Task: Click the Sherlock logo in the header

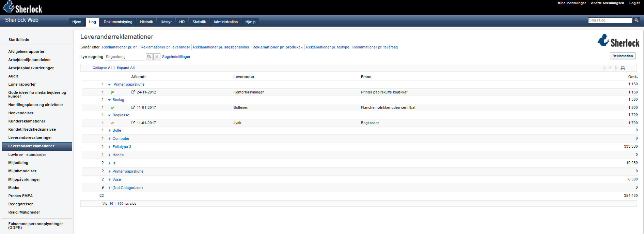Action: (x=22, y=7)
